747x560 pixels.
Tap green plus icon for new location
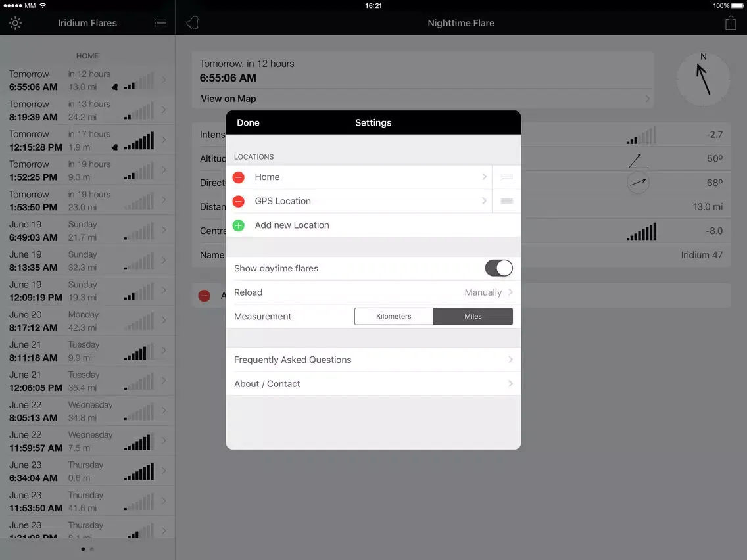coord(239,225)
